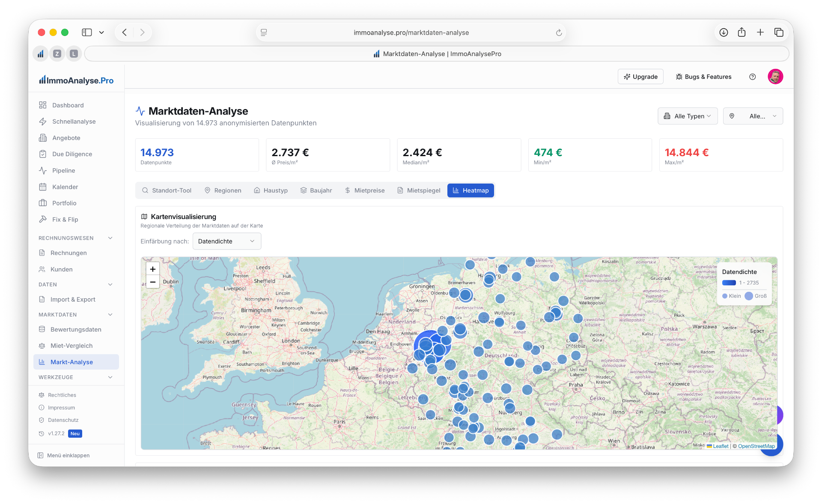This screenshot has height=504, width=822.
Task: Open Fix & Flip tool
Action: [76, 219]
